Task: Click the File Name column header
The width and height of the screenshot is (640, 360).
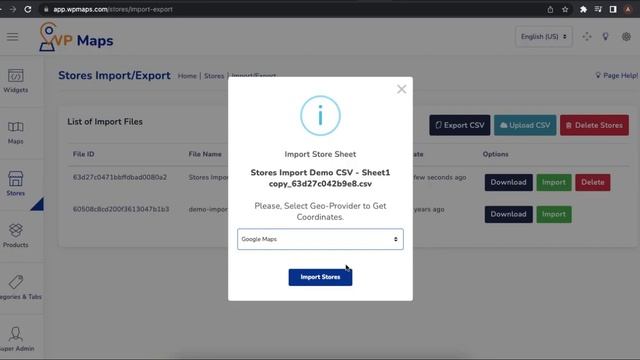Action: click(205, 154)
